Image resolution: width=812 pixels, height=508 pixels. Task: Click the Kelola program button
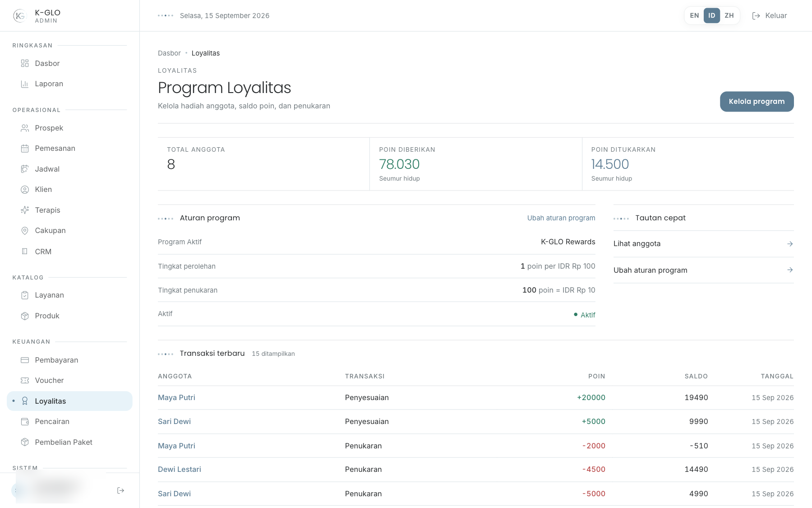pyautogui.click(x=757, y=102)
